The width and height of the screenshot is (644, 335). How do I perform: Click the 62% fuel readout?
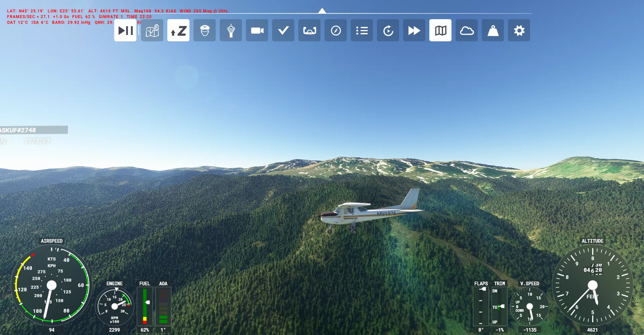pos(145,330)
